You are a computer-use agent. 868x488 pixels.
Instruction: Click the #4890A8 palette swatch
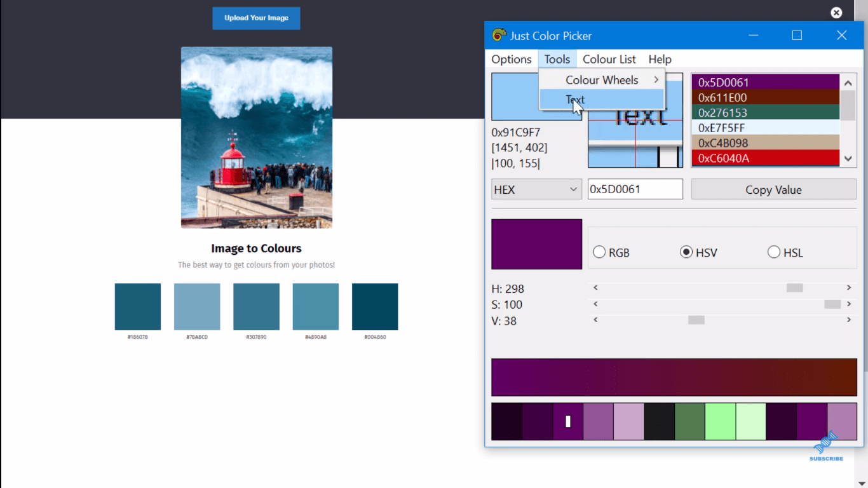pos(316,306)
